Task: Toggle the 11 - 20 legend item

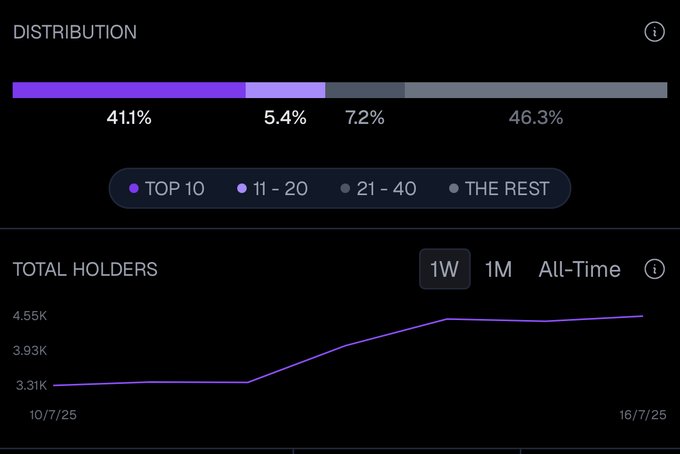Action: coord(272,188)
